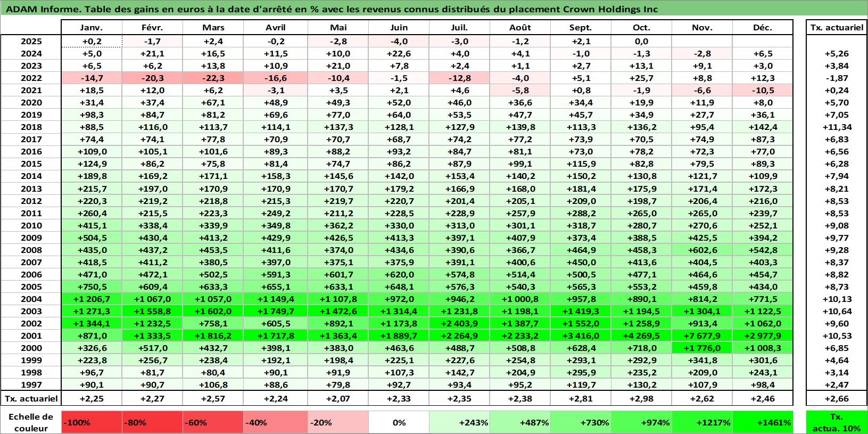Select the '-10,5' cell in Déc. 2021
This screenshot has width=868, height=434.
763,91
